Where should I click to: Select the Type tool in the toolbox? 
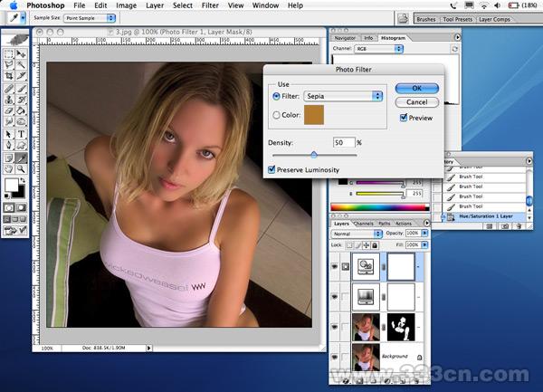(21, 135)
